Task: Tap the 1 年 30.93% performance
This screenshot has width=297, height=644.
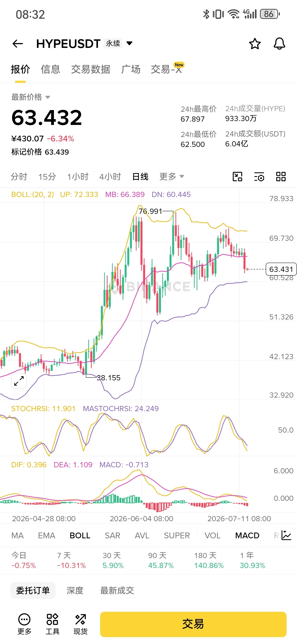Action: coord(252,560)
